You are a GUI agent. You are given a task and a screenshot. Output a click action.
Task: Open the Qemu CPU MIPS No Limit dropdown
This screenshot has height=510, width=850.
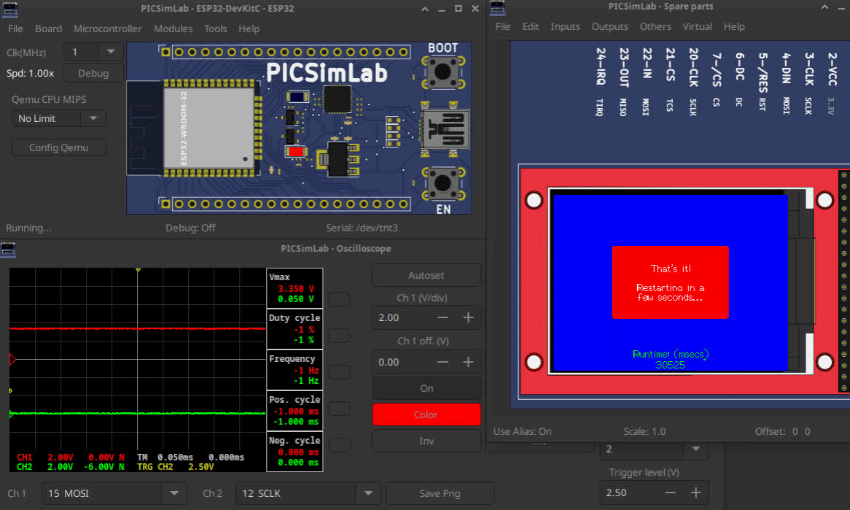click(x=92, y=119)
